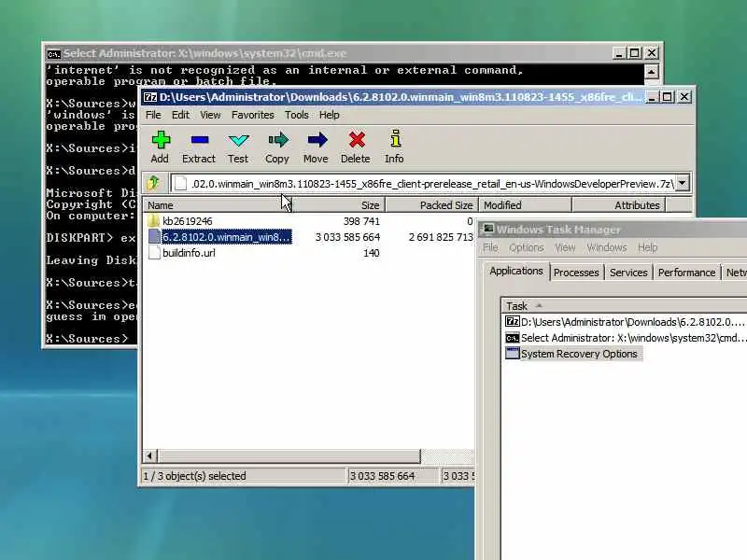Click the cmd.exe title bar icon

click(x=54, y=54)
